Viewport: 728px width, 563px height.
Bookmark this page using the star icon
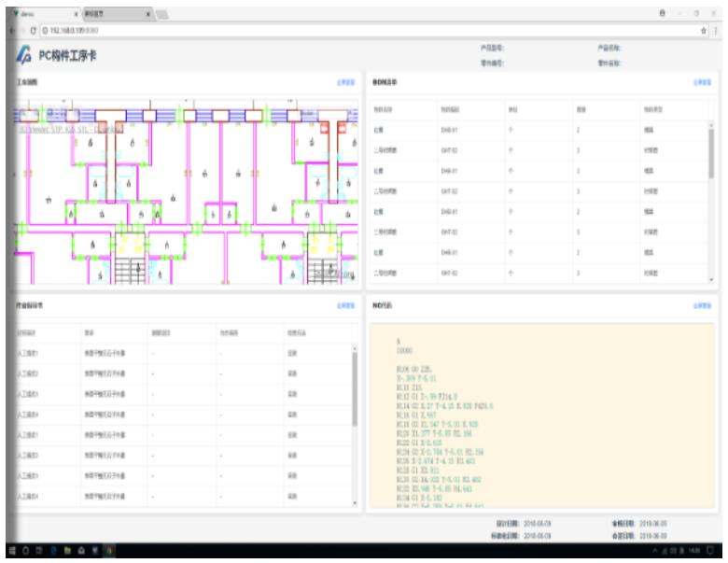point(704,30)
